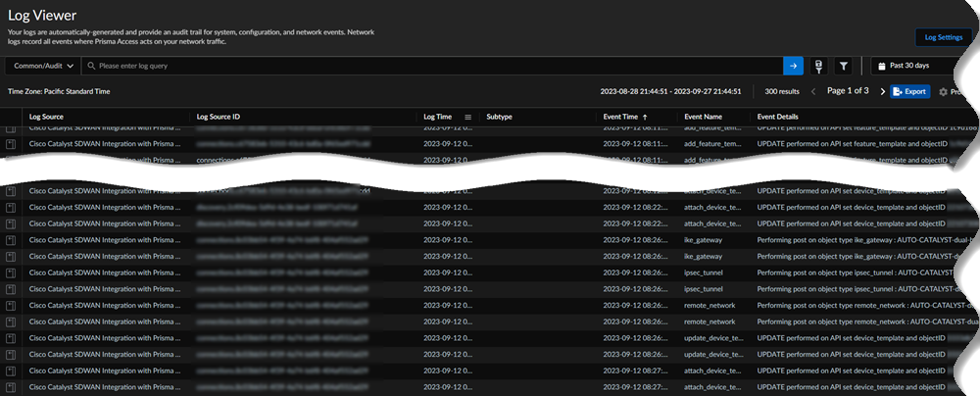This screenshot has height=396, width=980.
Task: Expand the Common/Audit log type dropdown
Action: (42, 66)
